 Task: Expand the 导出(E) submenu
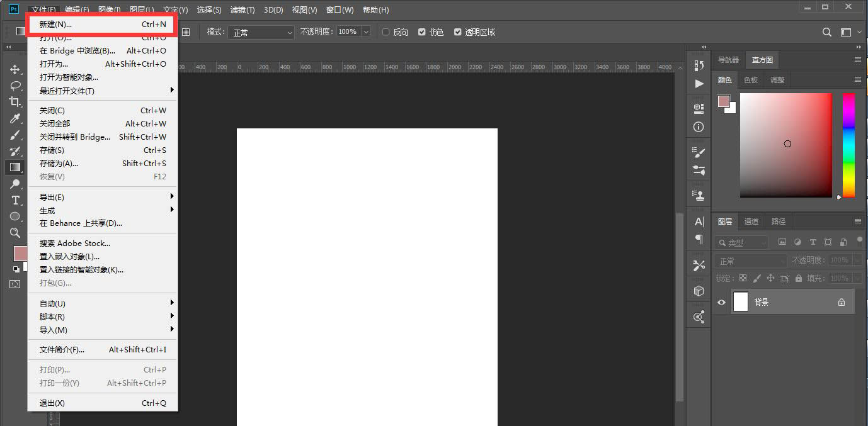pyautogui.click(x=103, y=197)
